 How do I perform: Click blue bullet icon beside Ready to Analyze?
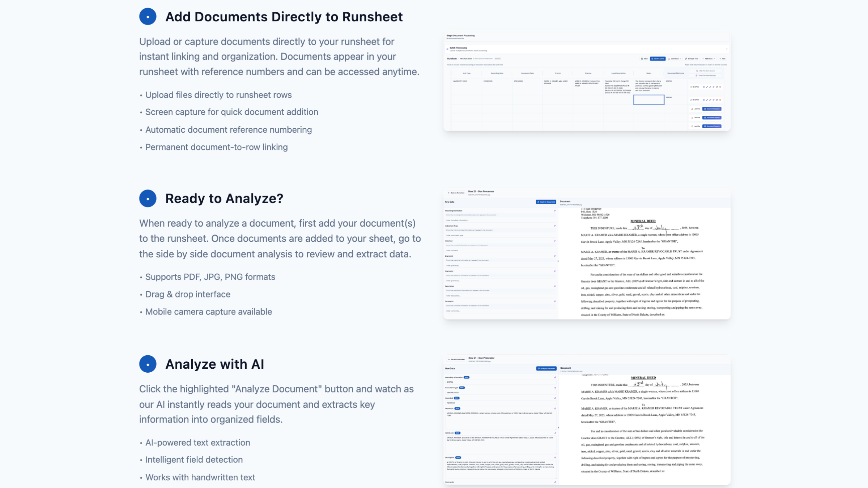point(148,198)
